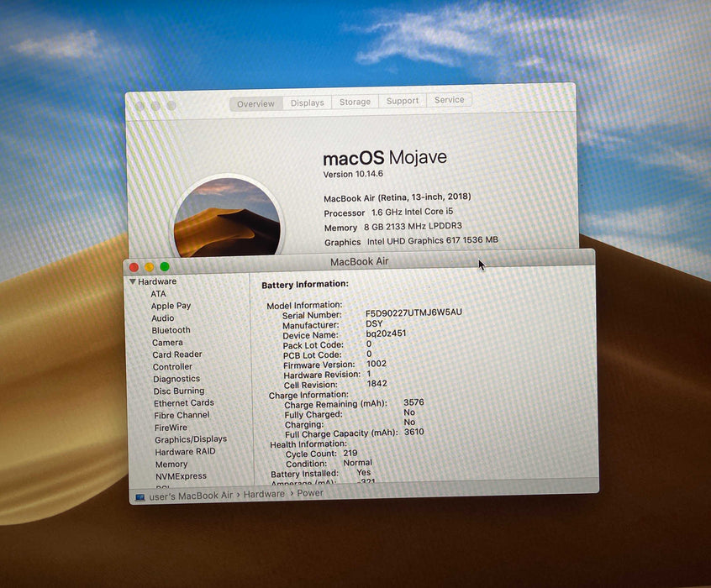This screenshot has width=711, height=588.
Task: Maximize the MacBook Air window with green button
Action: [x=165, y=266]
